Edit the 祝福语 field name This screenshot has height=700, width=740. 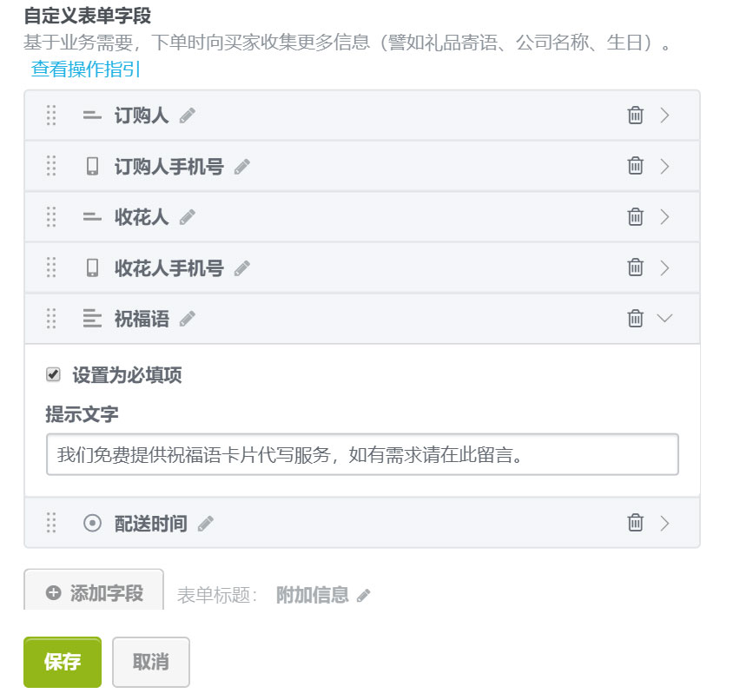point(186,318)
